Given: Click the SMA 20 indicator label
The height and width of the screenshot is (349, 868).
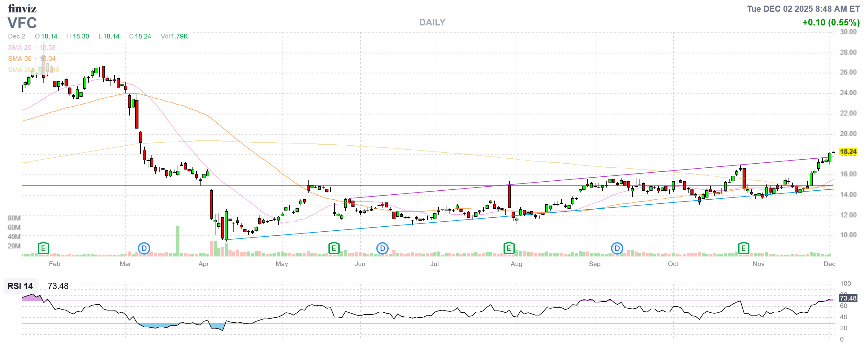Looking at the screenshot, I should tap(20, 48).
